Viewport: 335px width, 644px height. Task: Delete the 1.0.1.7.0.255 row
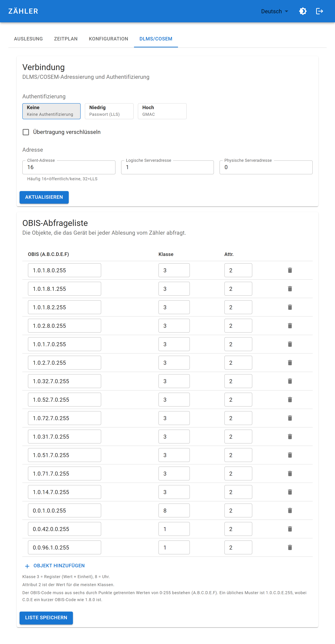pos(290,344)
